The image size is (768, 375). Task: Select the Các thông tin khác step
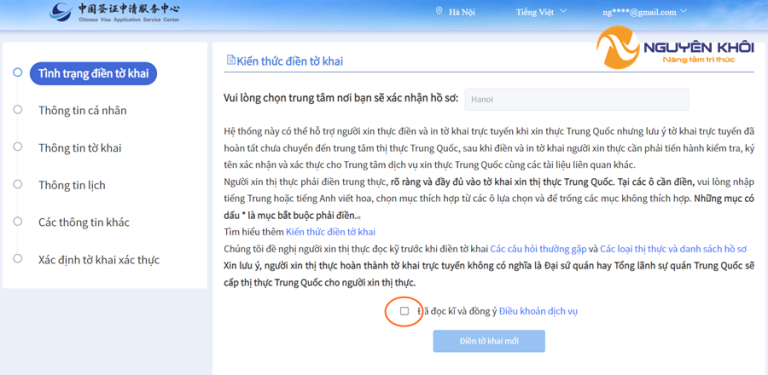tap(84, 222)
